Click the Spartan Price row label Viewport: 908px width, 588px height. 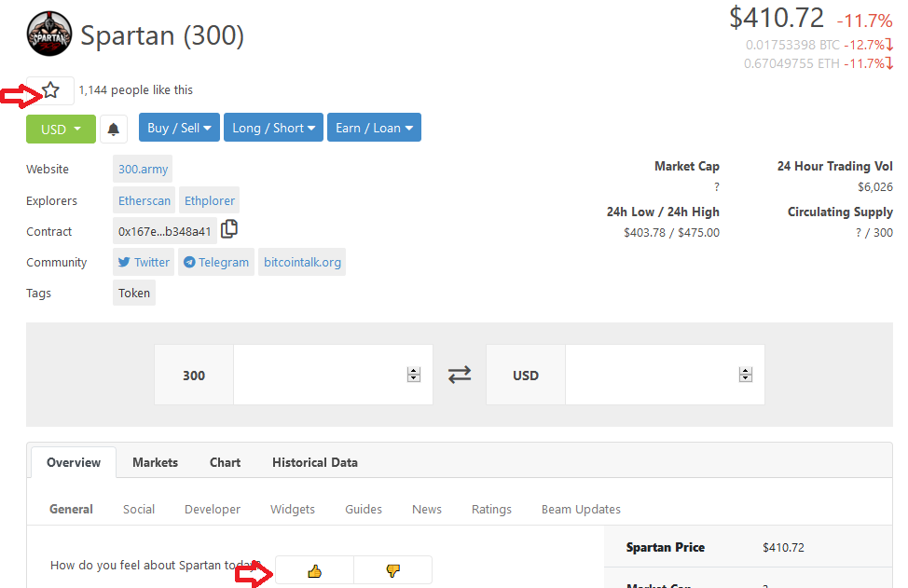[666, 548]
